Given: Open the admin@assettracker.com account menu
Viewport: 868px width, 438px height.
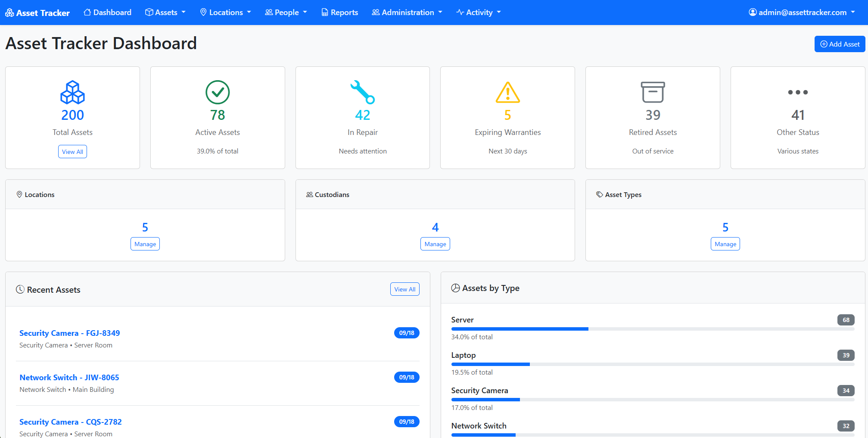Looking at the screenshot, I should click(x=802, y=13).
